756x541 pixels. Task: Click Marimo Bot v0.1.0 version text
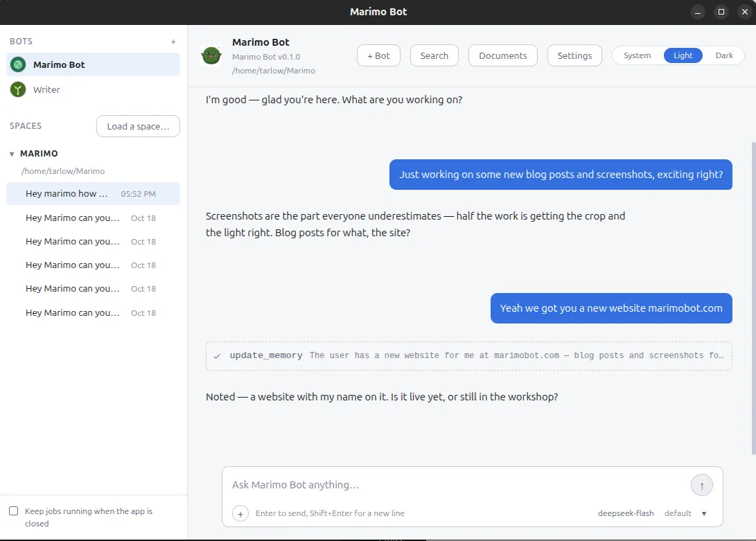coord(266,57)
